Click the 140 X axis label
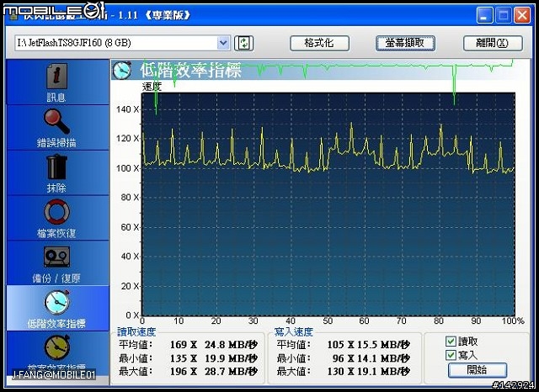 pyautogui.click(x=127, y=109)
